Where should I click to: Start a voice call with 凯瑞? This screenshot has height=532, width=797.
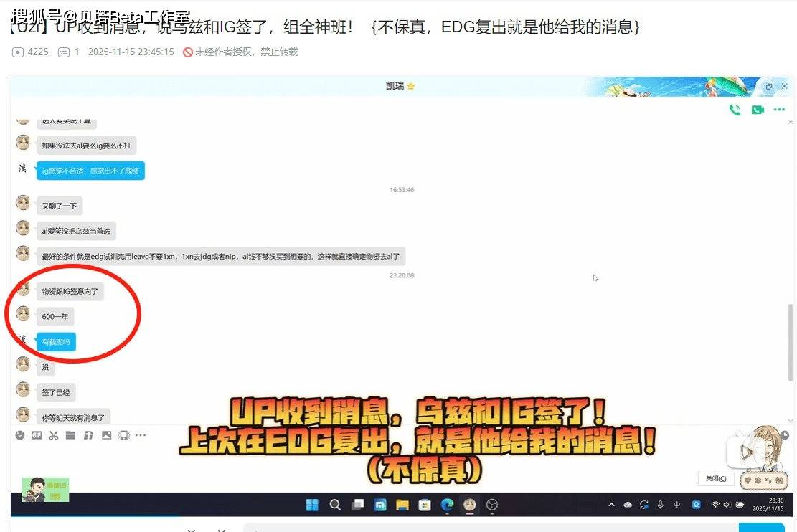point(735,110)
